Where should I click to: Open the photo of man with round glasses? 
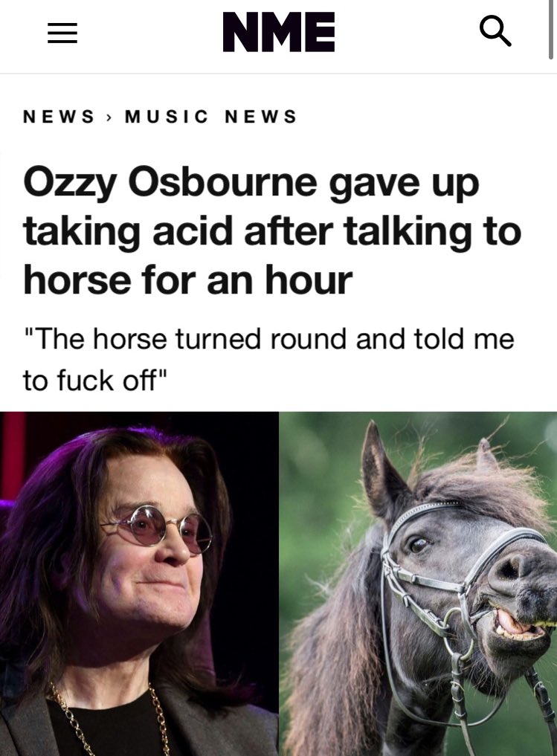[x=139, y=584]
